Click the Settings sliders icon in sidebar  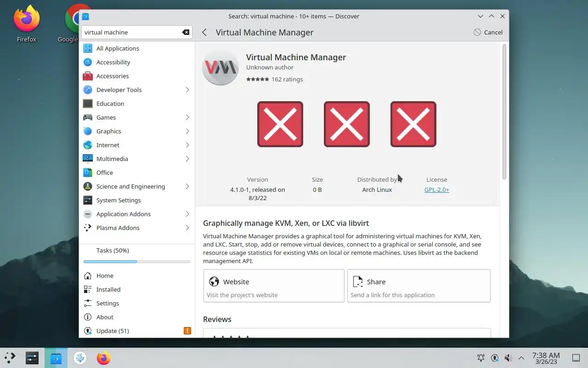coord(88,303)
